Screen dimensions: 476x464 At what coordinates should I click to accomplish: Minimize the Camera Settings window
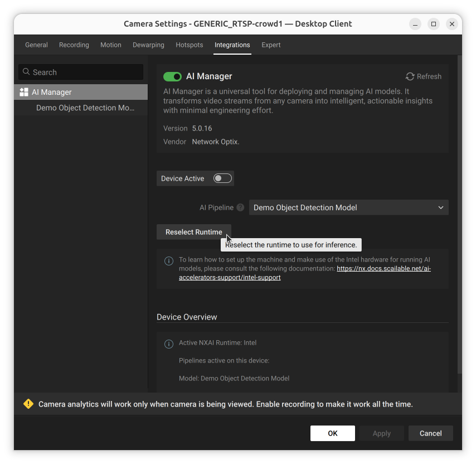415,24
